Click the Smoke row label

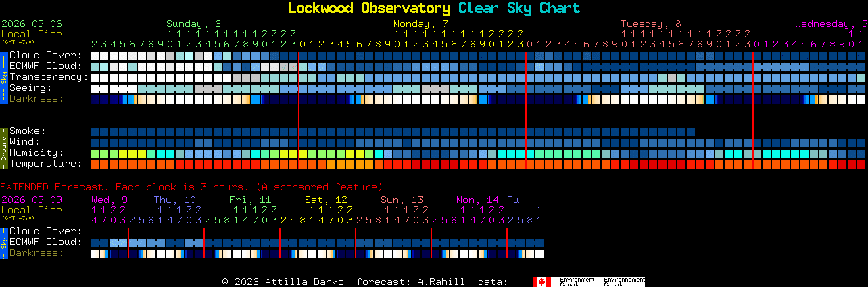tap(28, 131)
